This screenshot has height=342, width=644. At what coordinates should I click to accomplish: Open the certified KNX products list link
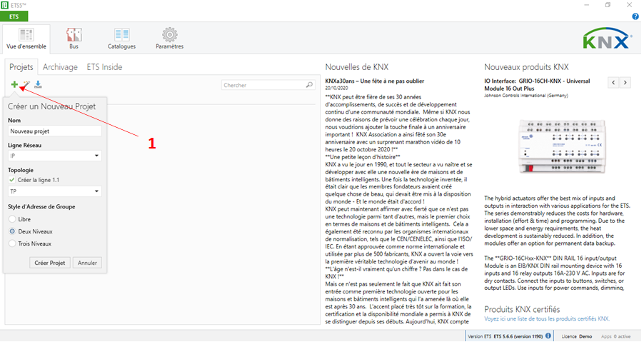pyautogui.click(x=547, y=318)
